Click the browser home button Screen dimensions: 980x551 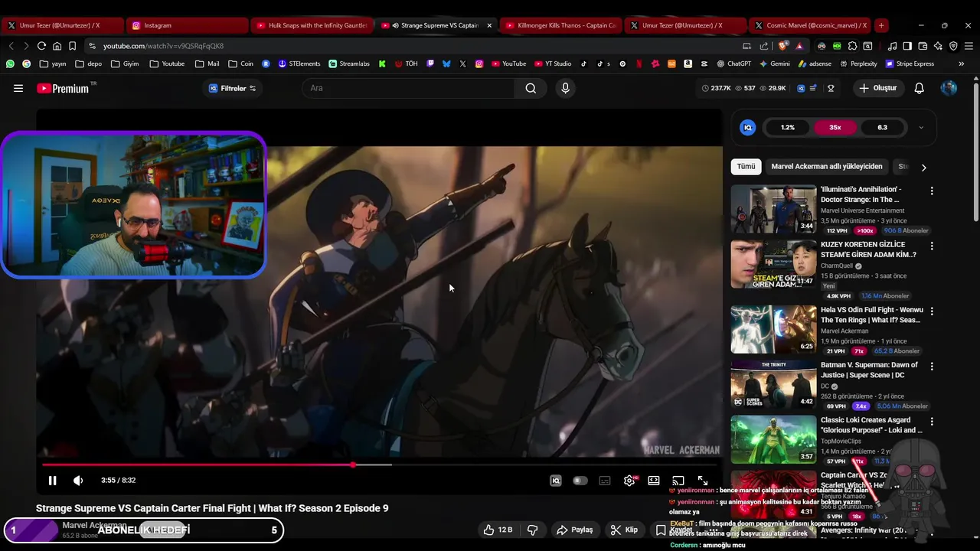[x=57, y=46]
